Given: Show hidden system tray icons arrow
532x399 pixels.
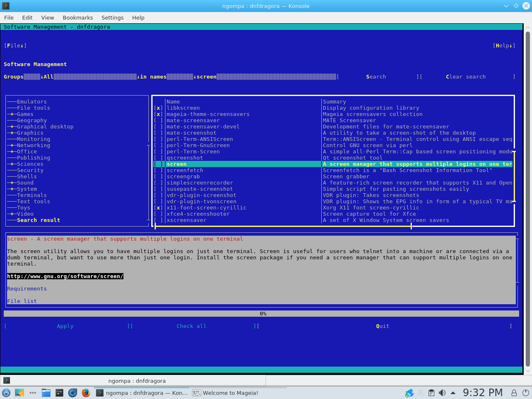Looking at the screenshot, I should click(x=453, y=393).
